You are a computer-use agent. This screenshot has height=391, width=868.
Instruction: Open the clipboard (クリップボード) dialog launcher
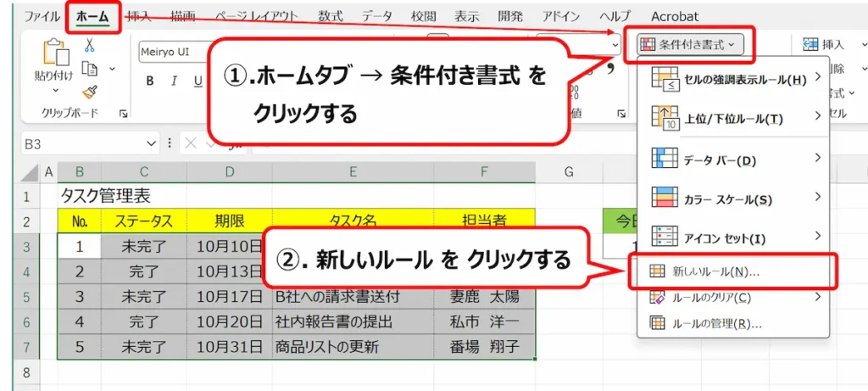pos(123,114)
